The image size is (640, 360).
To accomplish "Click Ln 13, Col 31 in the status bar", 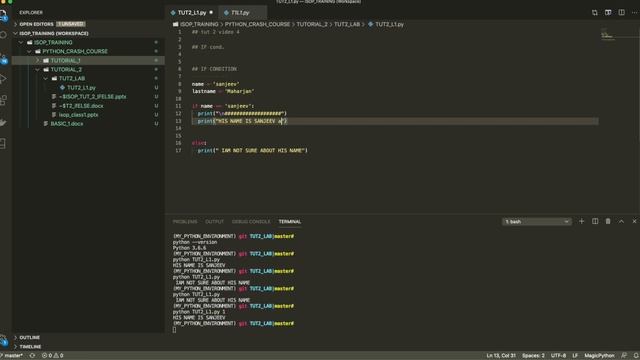I will 501,356.
